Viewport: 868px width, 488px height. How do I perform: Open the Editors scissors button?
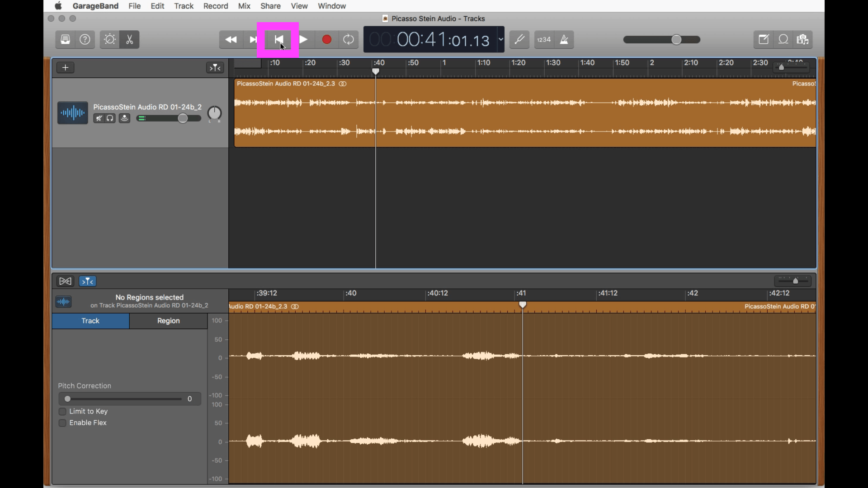(130, 40)
